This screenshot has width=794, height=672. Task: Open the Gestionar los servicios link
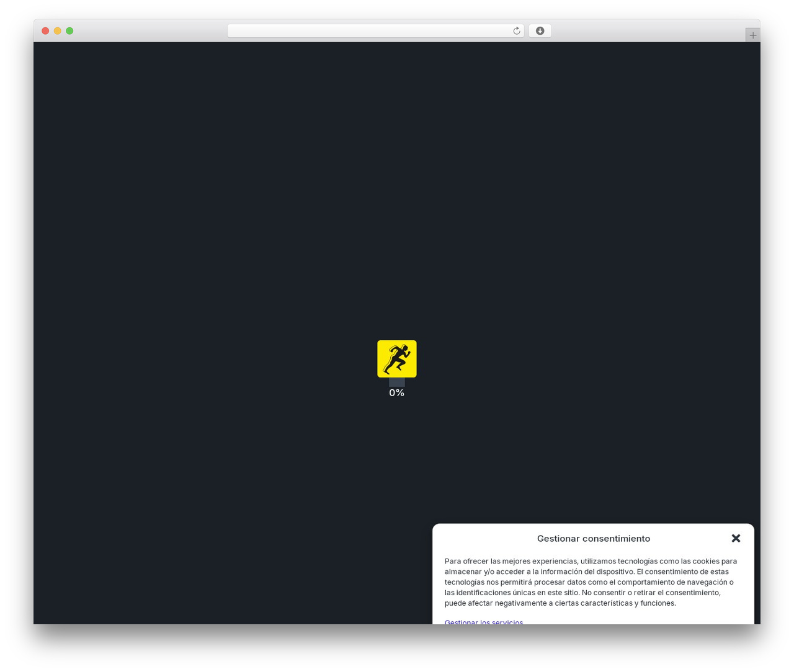(484, 622)
